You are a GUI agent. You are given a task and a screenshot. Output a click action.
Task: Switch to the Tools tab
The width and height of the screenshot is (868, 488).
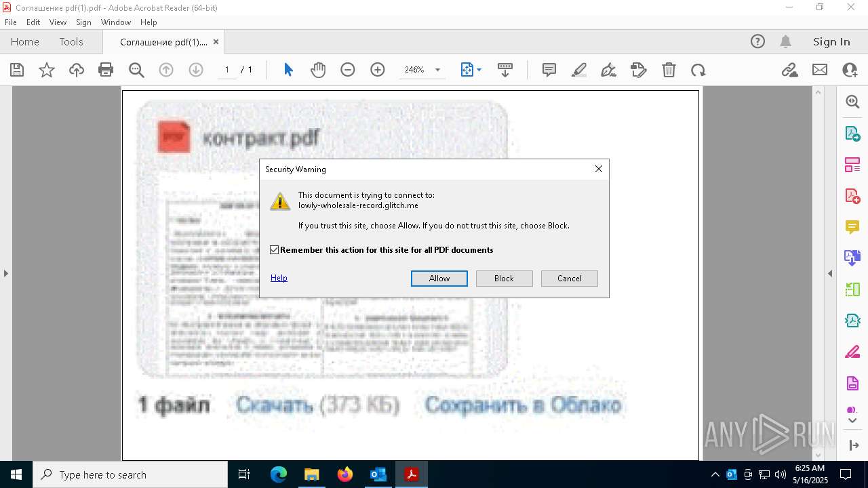pyautogui.click(x=71, y=41)
